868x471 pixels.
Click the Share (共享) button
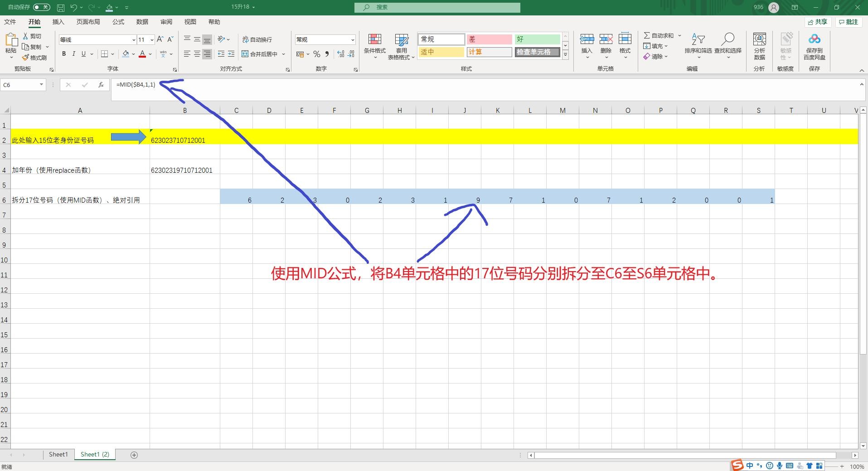point(818,22)
